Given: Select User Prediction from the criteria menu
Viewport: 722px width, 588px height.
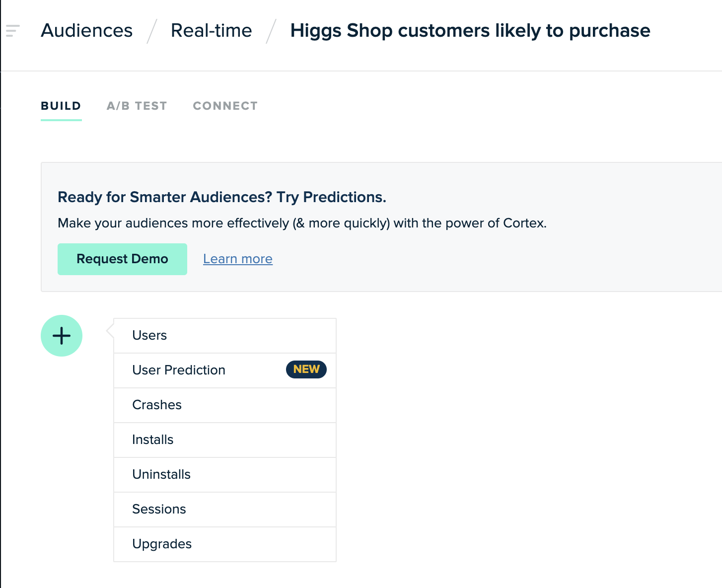Looking at the screenshot, I should click(225, 370).
